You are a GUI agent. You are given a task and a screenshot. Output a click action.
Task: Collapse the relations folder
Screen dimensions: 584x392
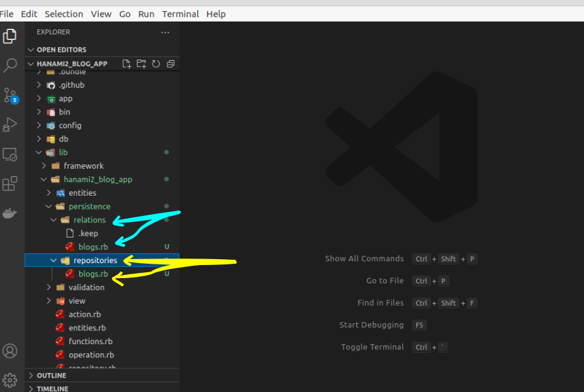[x=89, y=220]
